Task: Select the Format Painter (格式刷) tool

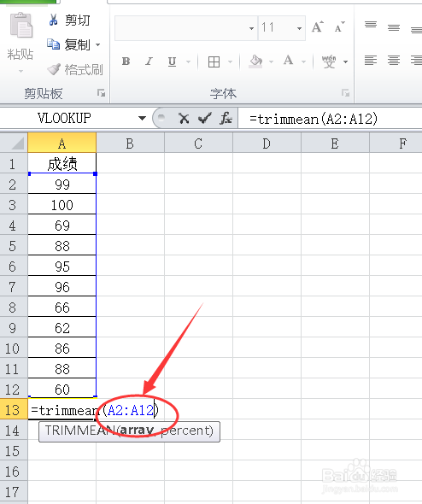Action: [75, 69]
